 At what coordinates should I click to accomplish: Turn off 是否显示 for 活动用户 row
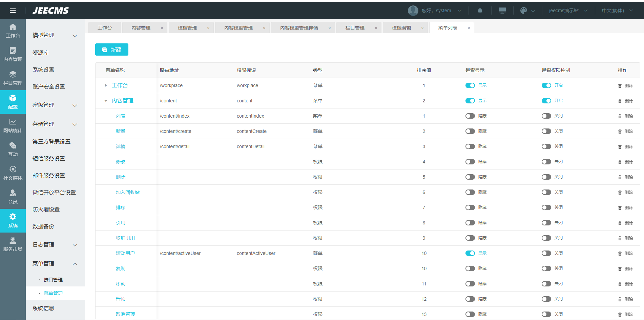click(470, 253)
